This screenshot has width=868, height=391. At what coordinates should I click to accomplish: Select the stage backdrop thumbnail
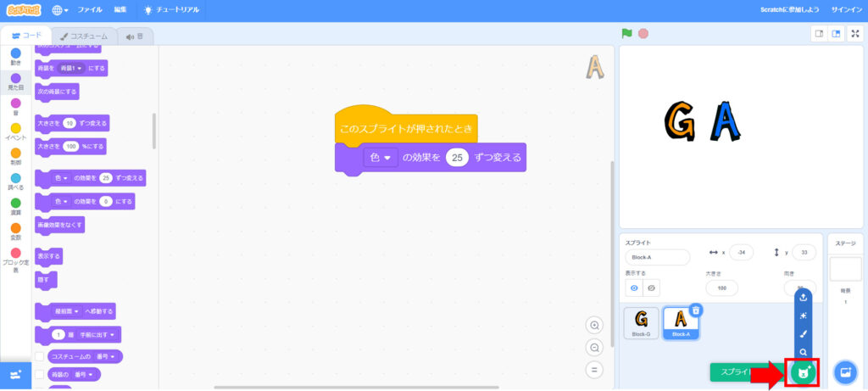845,269
